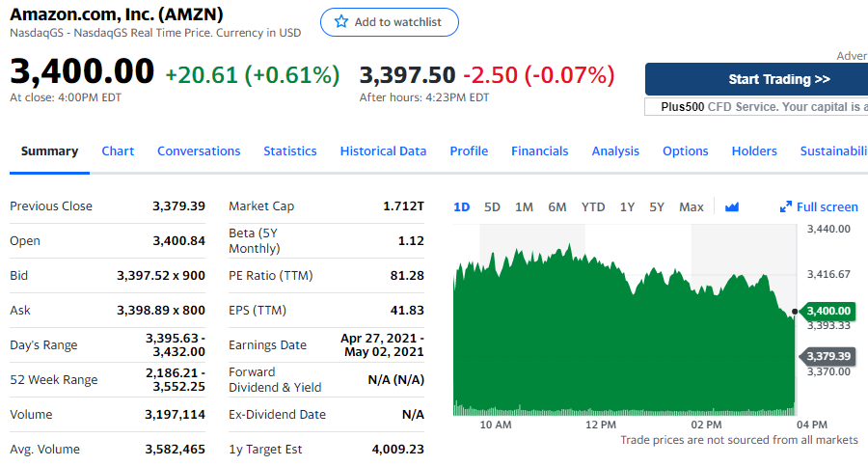This screenshot has width=868, height=466.
Task: Click the 3,400.00 current price chart marker
Action: [x=827, y=311]
